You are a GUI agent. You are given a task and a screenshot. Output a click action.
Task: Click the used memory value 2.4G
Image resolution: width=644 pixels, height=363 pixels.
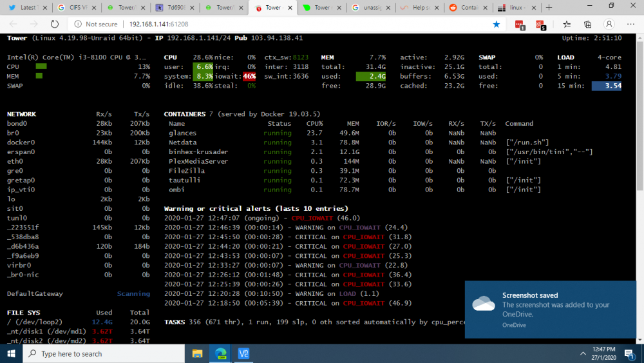[x=372, y=76]
